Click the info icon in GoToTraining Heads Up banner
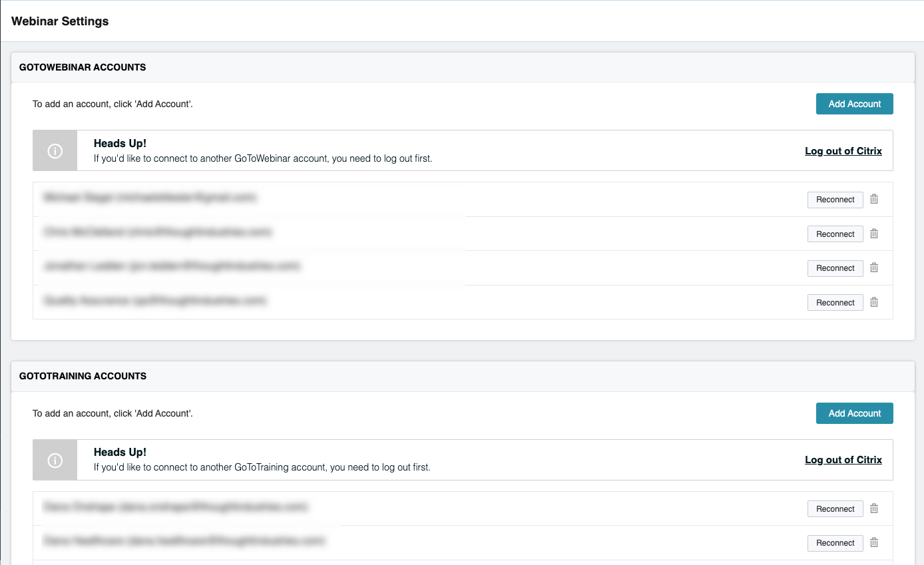Screen dimensions: 924x565 click(x=55, y=460)
